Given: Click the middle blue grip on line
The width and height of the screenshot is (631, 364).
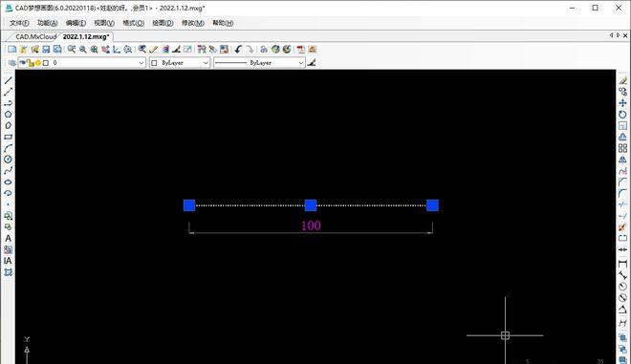Looking at the screenshot, I should pyautogui.click(x=311, y=205).
